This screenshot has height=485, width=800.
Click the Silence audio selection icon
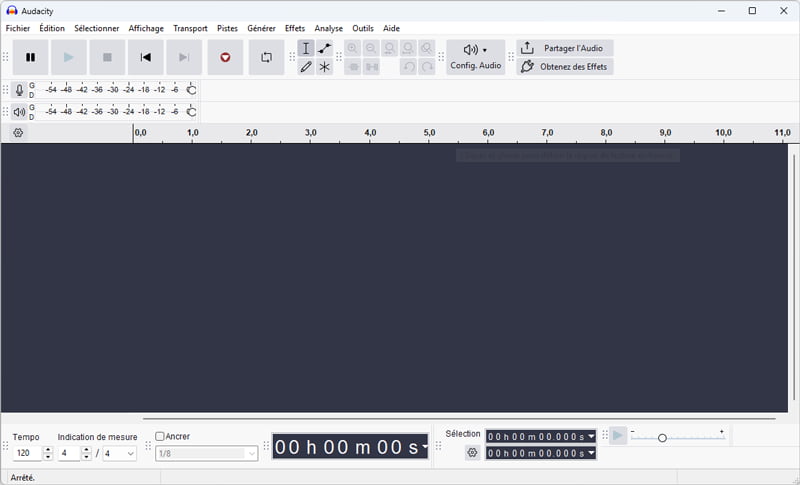371,67
